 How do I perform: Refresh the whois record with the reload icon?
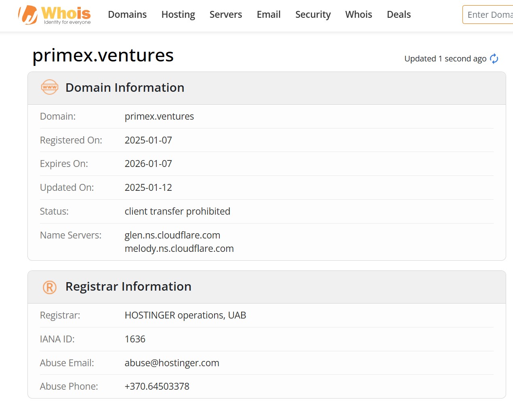494,59
